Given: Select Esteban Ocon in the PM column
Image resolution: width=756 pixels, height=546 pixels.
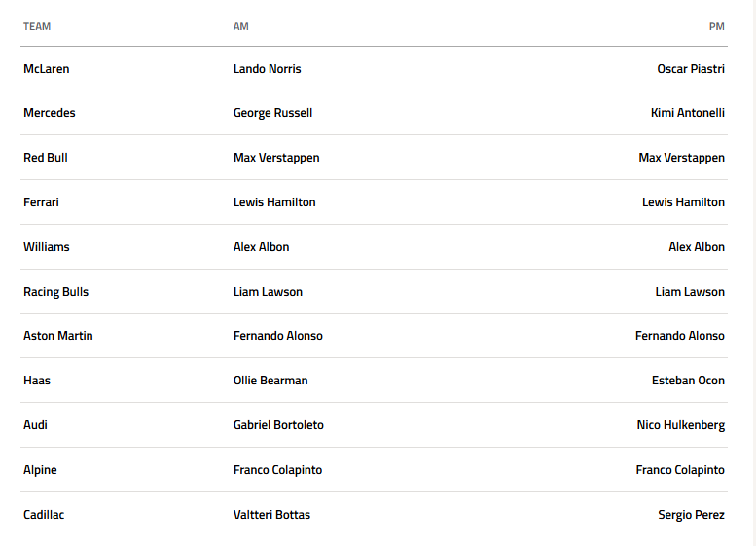Looking at the screenshot, I should 688,381.
